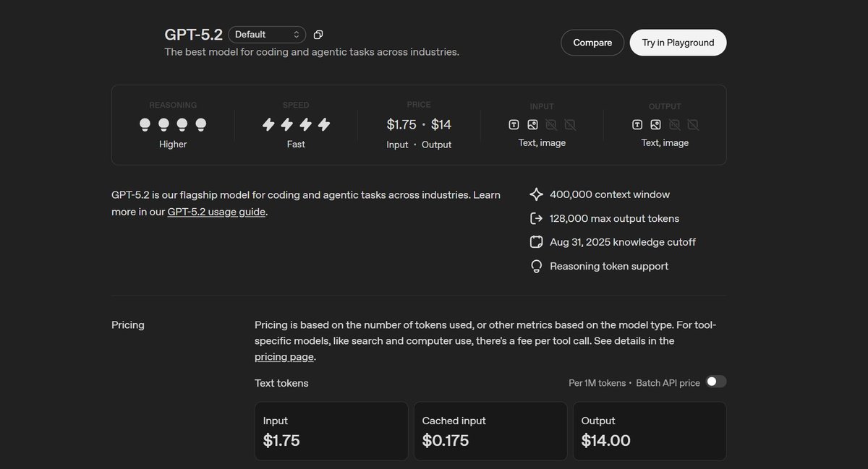This screenshot has height=469, width=868.
Task: Click "Reasoning token support" text
Action: pos(609,266)
